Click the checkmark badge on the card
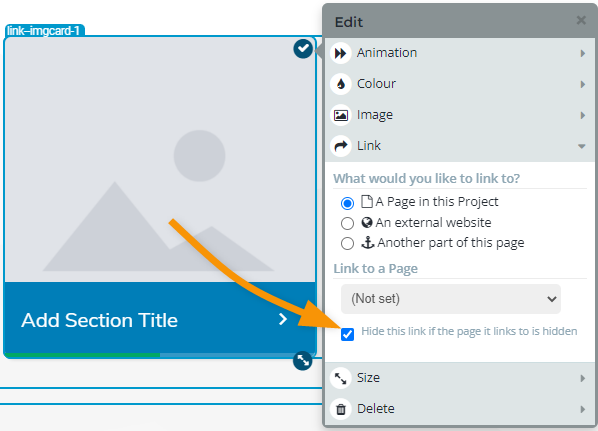The image size is (598, 431). click(303, 48)
